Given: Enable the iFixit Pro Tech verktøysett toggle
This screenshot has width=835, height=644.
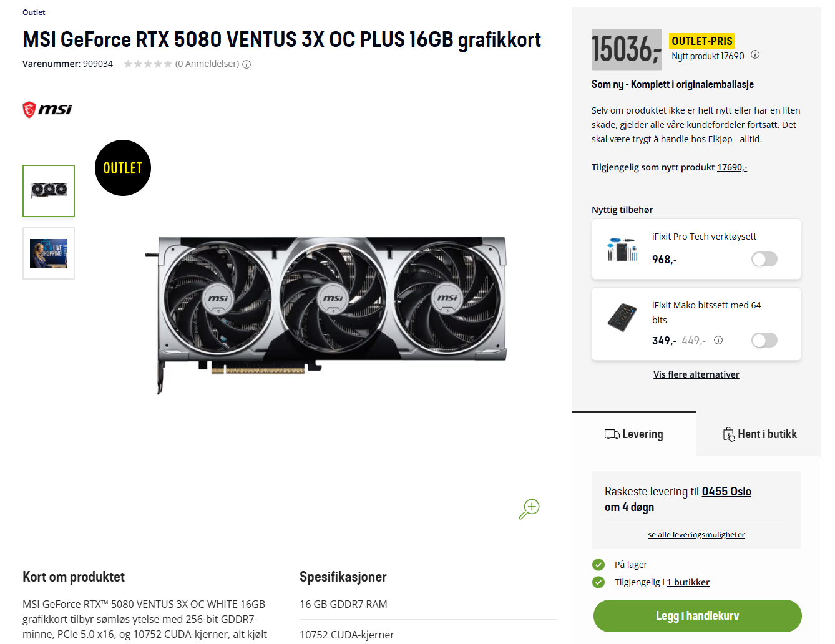Looking at the screenshot, I should tap(764, 259).
